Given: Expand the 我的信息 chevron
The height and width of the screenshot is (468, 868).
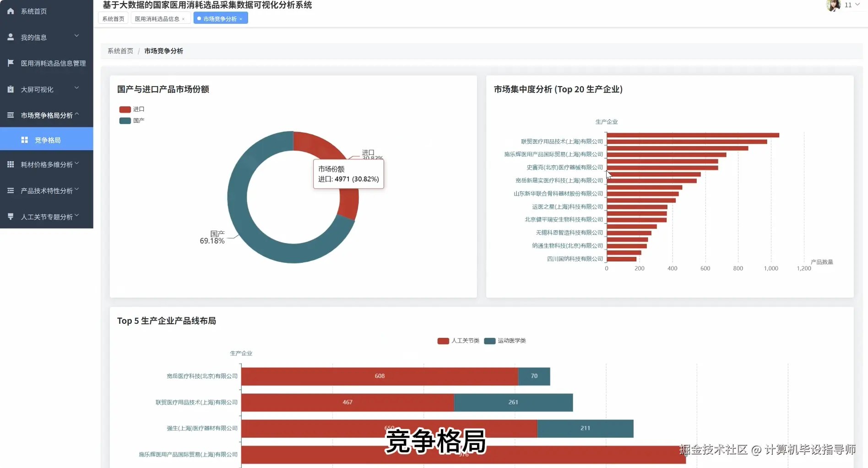Looking at the screenshot, I should click(76, 36).
